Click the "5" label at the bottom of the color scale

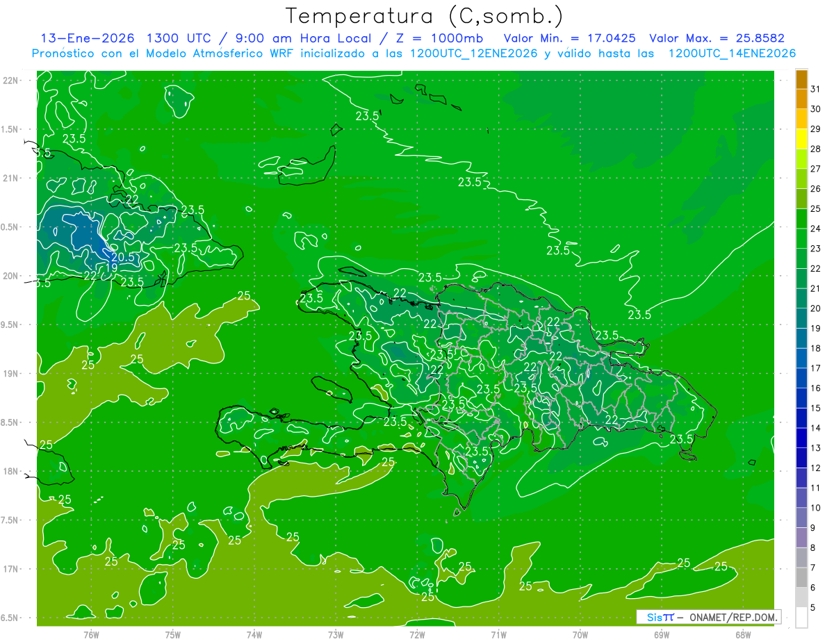coord(813,608)
